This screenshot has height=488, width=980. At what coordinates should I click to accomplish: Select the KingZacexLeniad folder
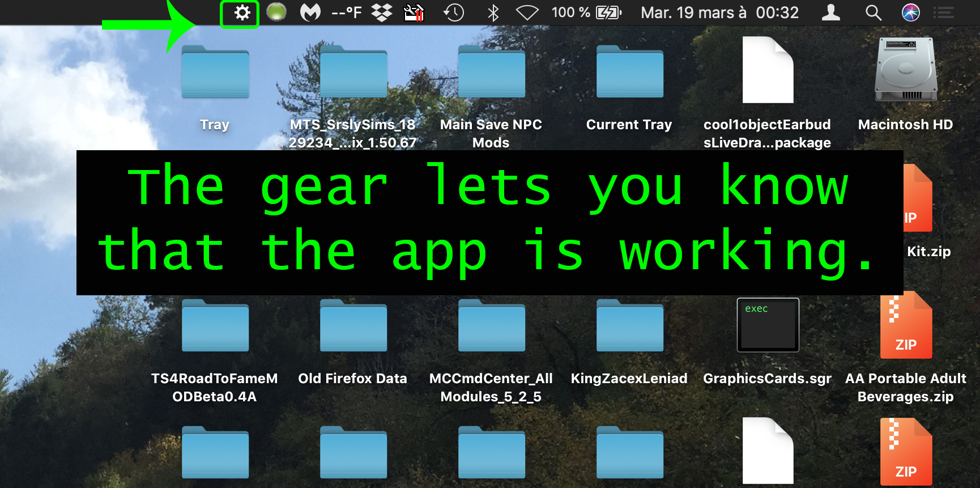(630, 325)
